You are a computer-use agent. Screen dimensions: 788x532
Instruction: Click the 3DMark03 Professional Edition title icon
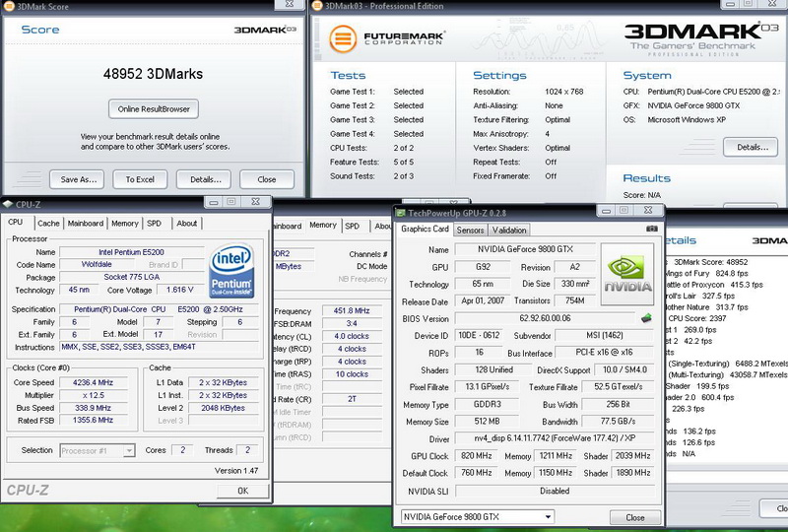317,6
